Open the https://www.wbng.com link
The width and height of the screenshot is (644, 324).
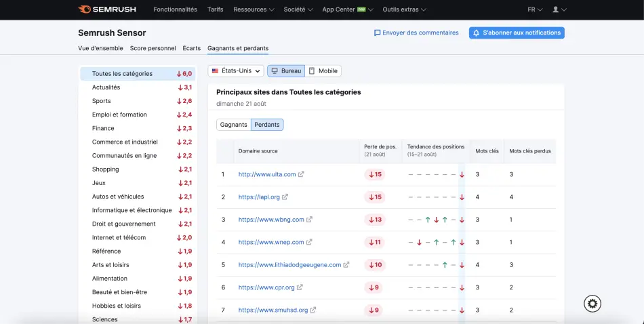[271, 220]
